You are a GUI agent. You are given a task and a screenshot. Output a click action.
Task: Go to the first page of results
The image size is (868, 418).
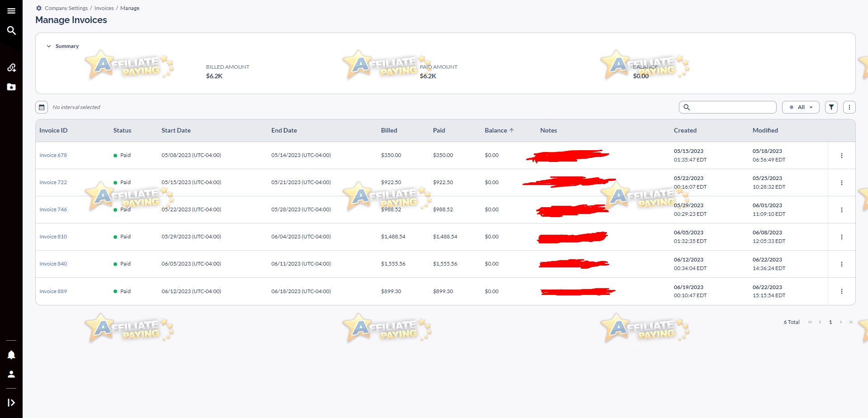coord(810,322)
